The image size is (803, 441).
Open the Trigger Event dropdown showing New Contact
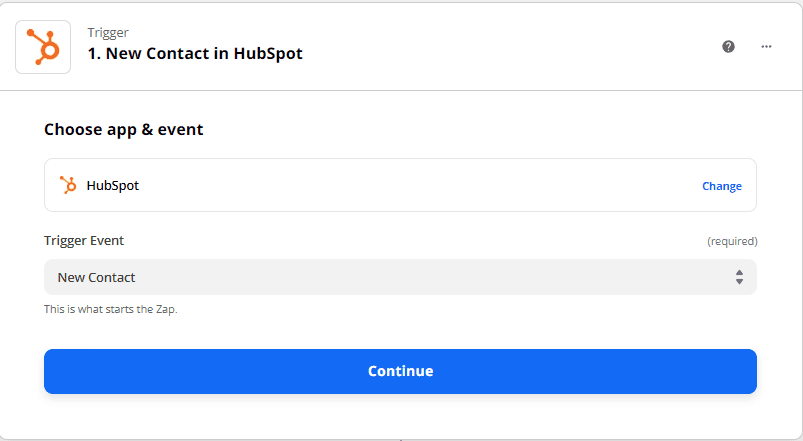coord(400,277)
